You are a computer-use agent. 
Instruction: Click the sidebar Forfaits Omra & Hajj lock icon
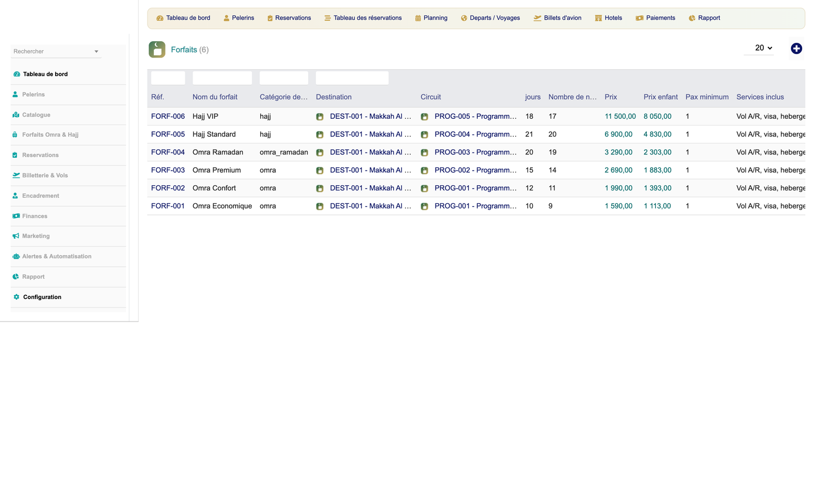[15, 135]
